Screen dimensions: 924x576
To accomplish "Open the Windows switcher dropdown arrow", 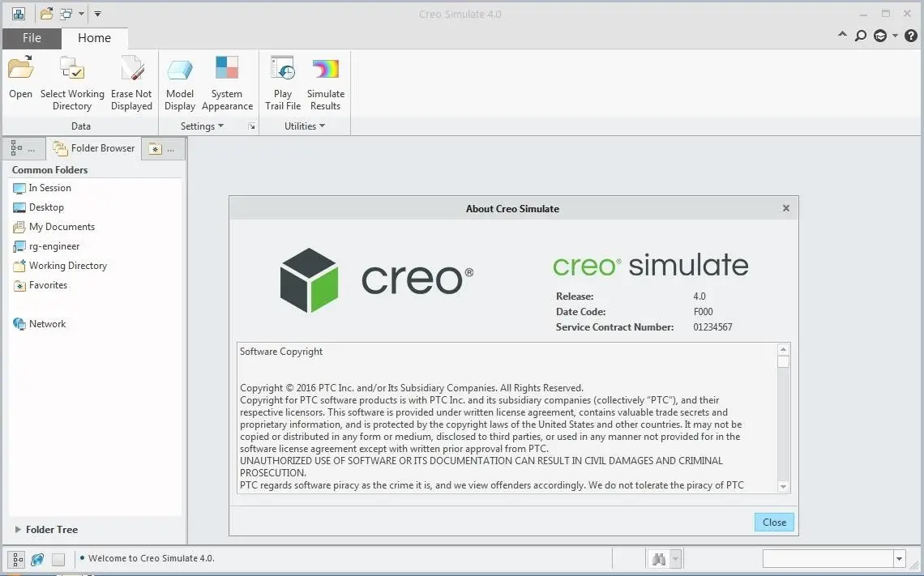I will (x=81, y=14).
